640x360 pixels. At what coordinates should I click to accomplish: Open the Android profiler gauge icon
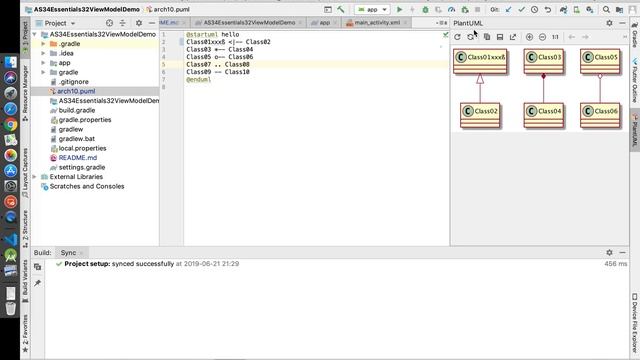[451, 9]
